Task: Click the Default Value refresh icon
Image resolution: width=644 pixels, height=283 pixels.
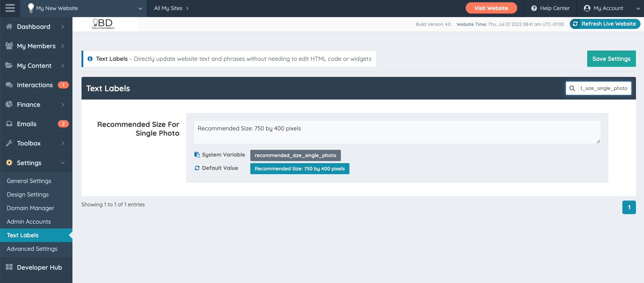Action: [x=197, y=168]
